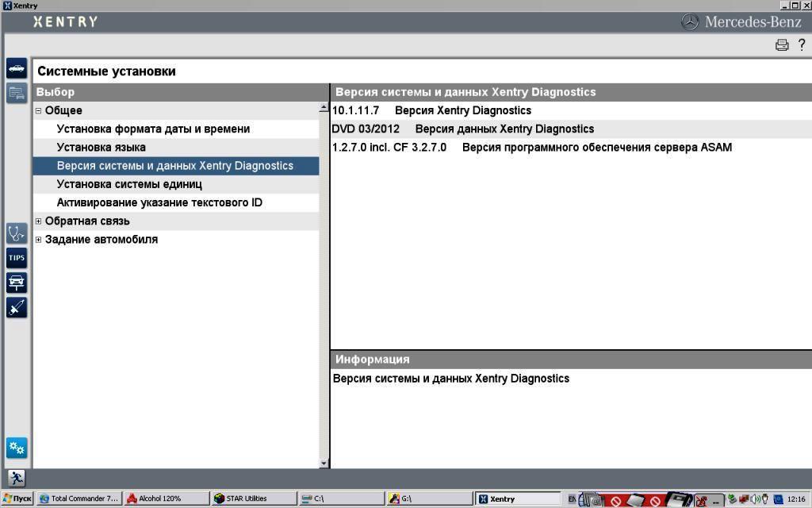Switch to Alcohol 120% taskbar button
The image size is (812, 508).
click(167, 498)
